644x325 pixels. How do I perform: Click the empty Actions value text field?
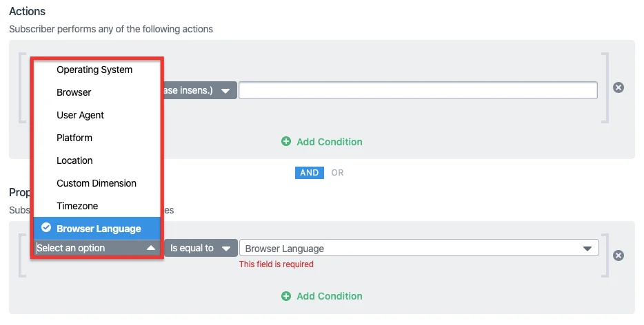click(418, 90)
